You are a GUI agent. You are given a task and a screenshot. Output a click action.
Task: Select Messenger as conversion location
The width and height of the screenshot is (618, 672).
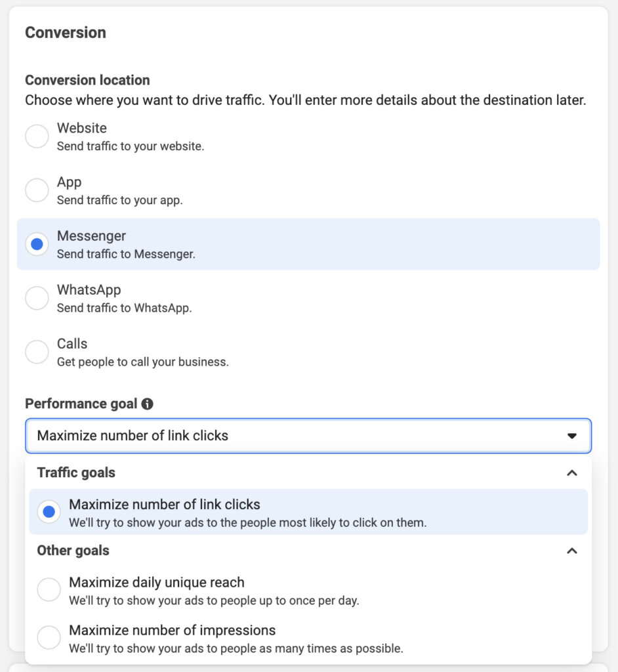pyautogui.click(x=37, y=243)
